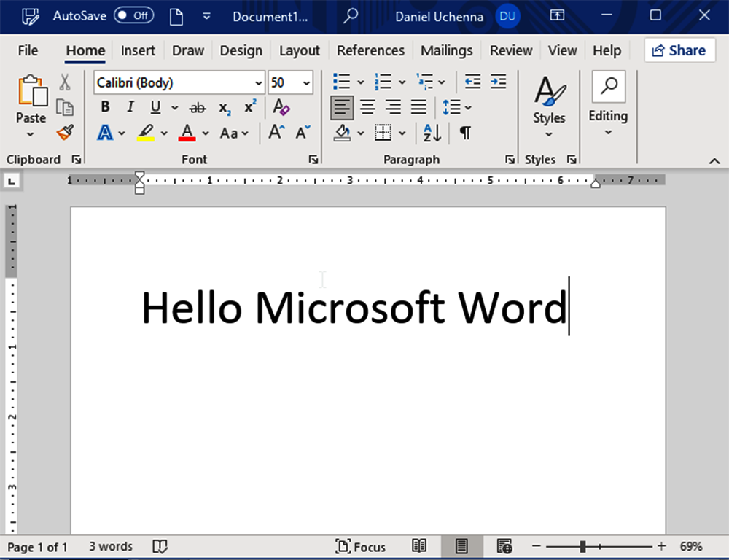
Task: Apply Strikethrough to text
Action: pyautogui.click(x=197, y=107)
